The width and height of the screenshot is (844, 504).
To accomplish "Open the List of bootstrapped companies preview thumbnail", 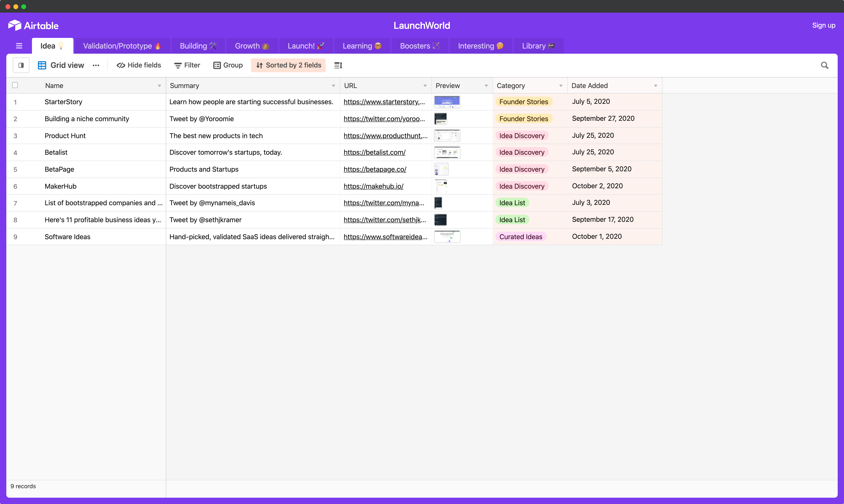I will (438, 203).
